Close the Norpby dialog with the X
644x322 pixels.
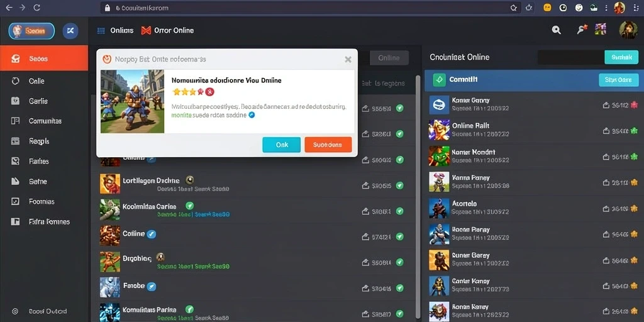348,59
